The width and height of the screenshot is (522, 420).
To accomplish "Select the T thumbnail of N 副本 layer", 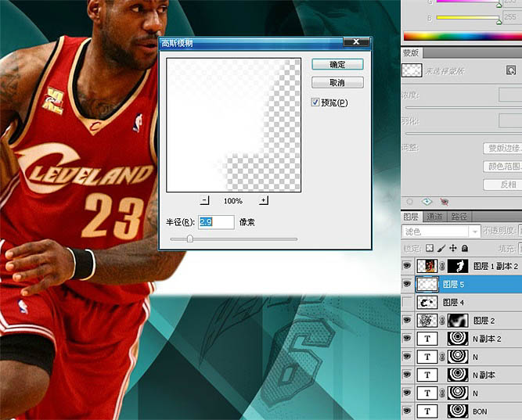I will [x=427, y=375].
